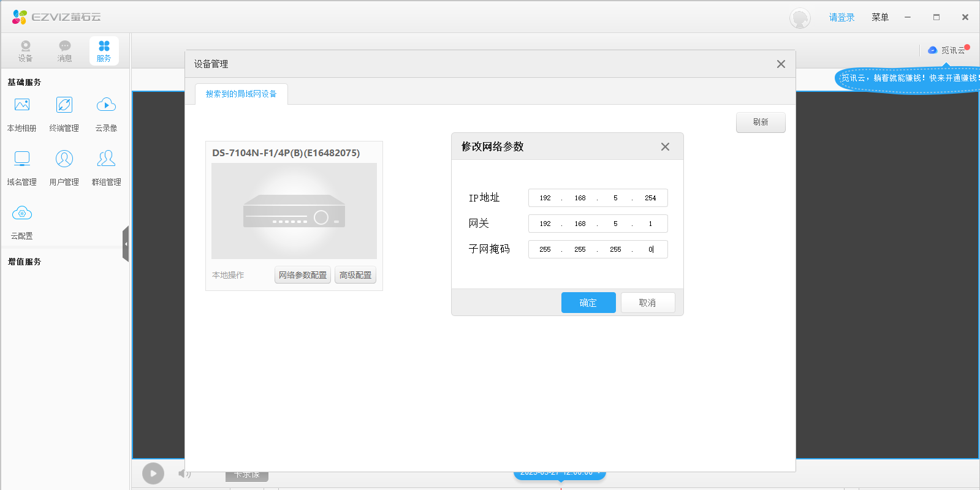Open 域名管理 domain management icon
980x490 pixels.
click(x=22, y=159)
